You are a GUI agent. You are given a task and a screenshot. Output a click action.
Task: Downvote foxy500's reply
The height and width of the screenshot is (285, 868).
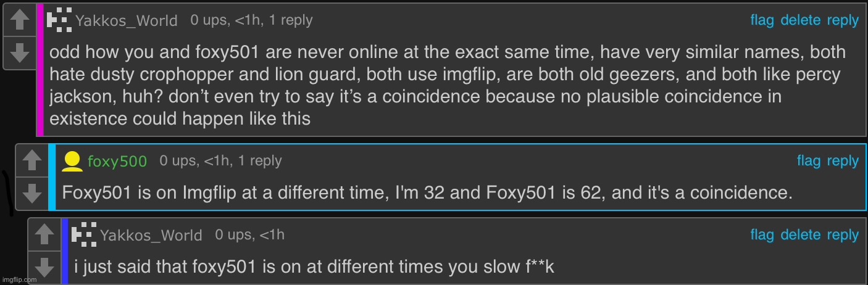(31, 194)
